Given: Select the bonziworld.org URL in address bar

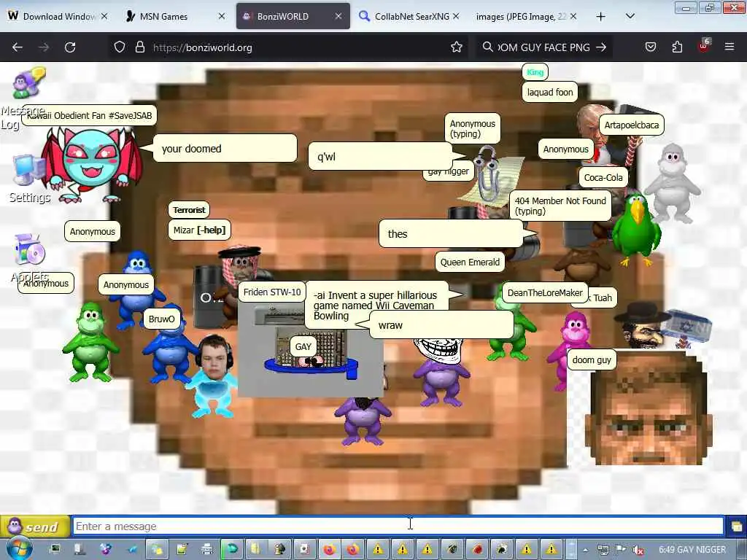Looking at the screenshot, I should 203,47.
